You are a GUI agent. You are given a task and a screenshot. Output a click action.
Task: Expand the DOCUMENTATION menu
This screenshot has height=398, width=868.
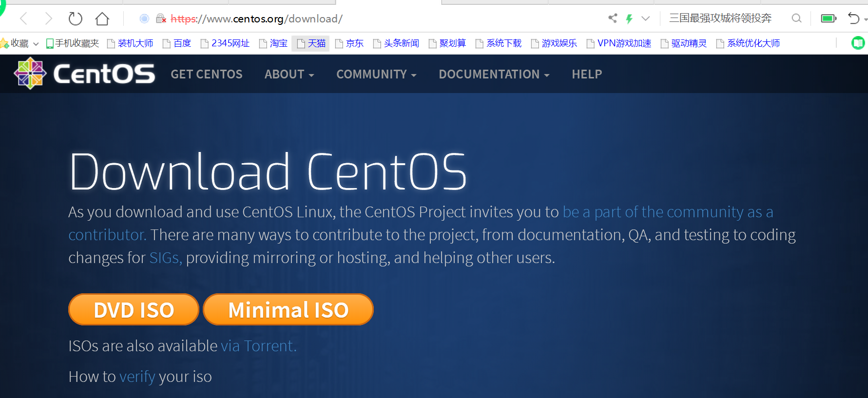(494, 74)
